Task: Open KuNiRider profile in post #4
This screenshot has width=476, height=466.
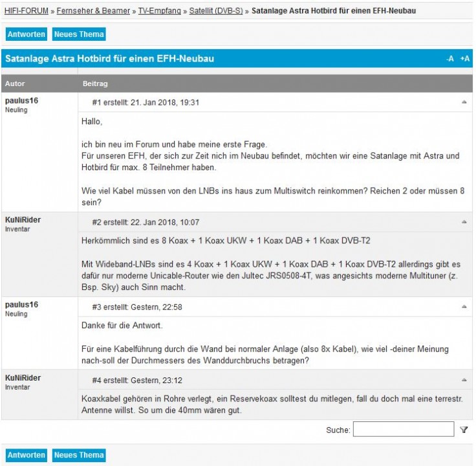Action: pos(23,378)
